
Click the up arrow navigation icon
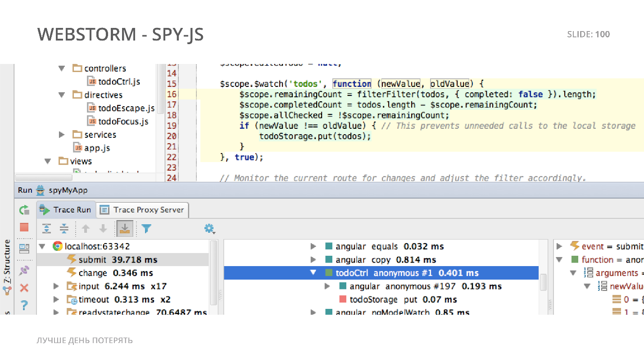coord(86,229)
